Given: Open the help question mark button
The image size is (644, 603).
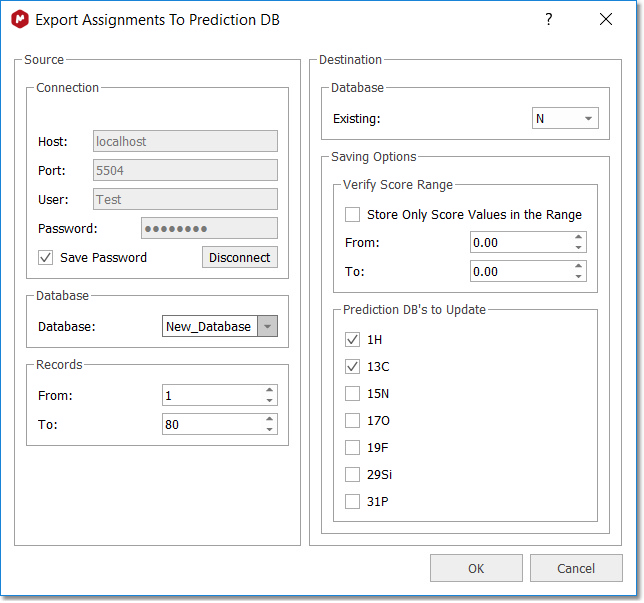Looking at the screenshot, I should click(x=548, y=19).
